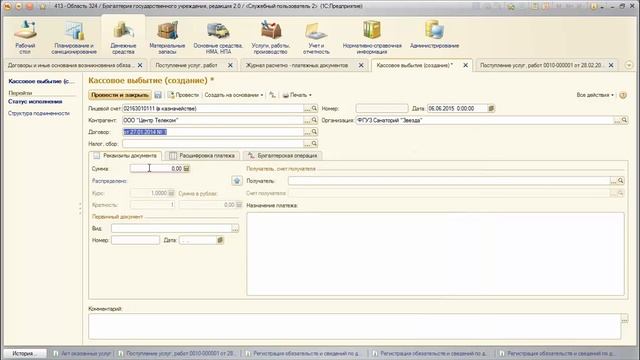This screenshot has width=640, height=360.
Task: Close the Кассовое выбытие (создание) tab
Action: [465, 65]
